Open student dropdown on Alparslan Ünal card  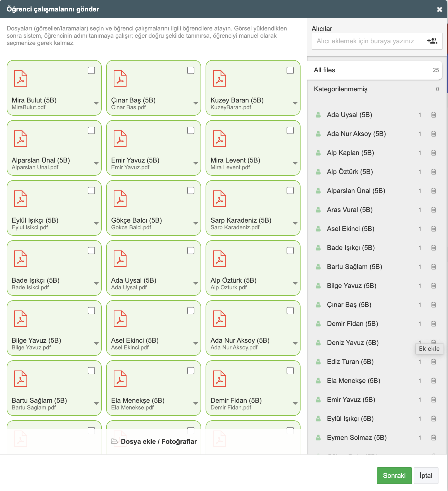click(x=96, y=163)
